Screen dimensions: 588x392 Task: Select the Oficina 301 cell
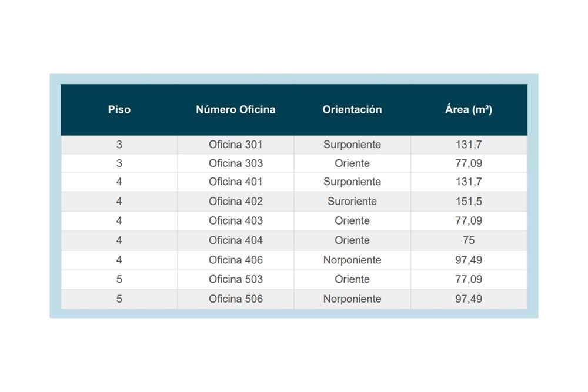point(236,145)
